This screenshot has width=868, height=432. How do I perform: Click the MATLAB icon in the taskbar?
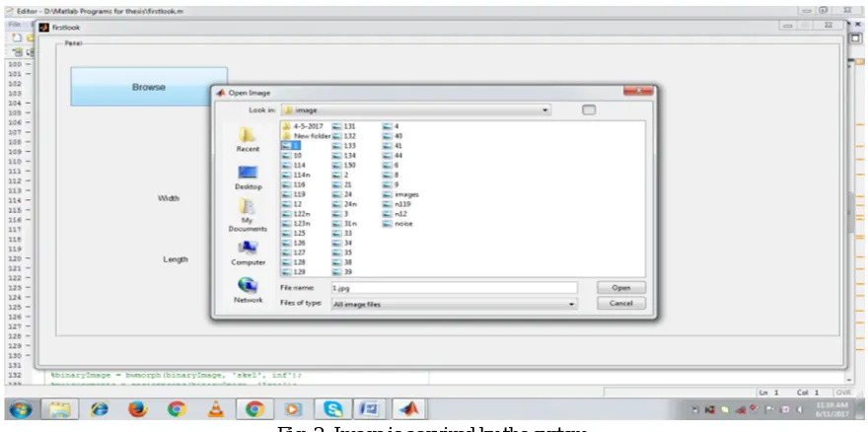409,409
